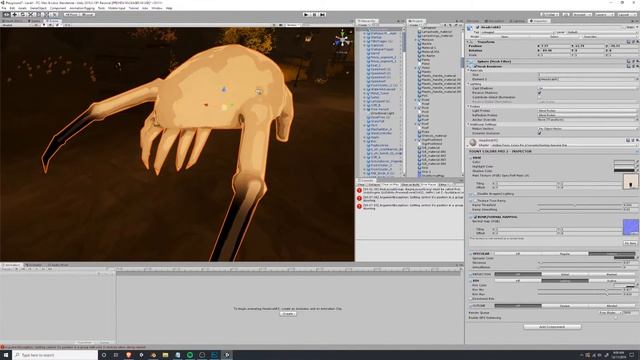Open the Component menu
Screen dimensions: 640x360
pyautogui.click(x=58, y=8)
